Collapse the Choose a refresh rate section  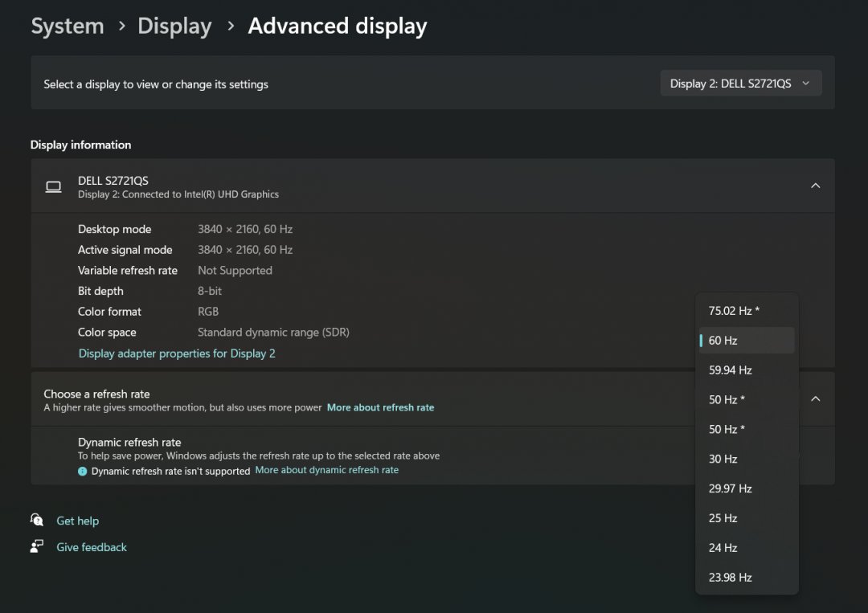pyautogui.click(x=815, y=399)
